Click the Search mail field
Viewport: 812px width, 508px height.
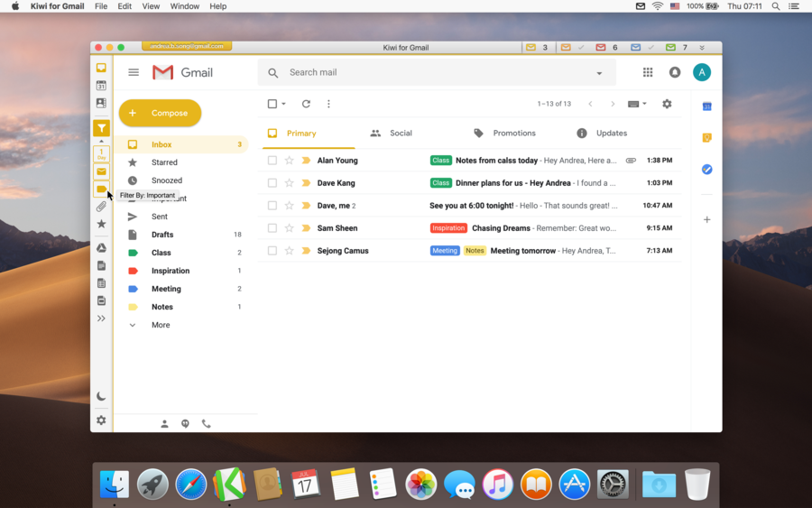point(437,72)
